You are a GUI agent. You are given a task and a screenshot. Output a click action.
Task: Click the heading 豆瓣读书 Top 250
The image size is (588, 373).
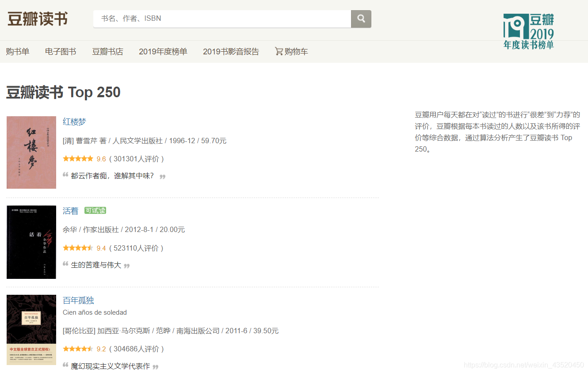click(63, 92)
